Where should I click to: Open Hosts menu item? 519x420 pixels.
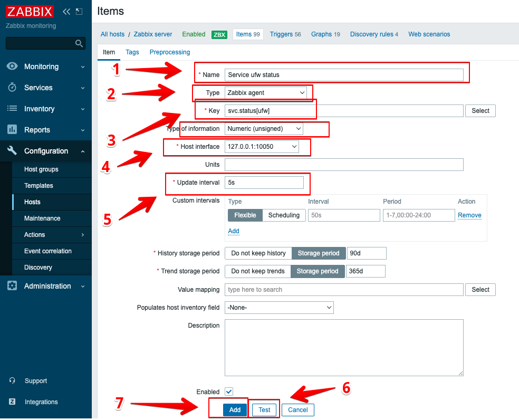pos(32,202)
